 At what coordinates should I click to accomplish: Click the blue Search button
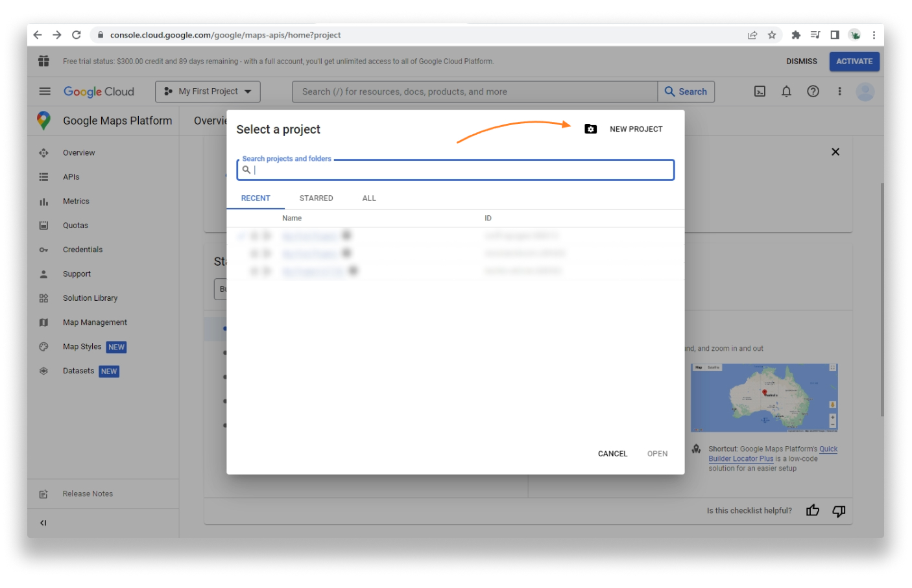[x=686, y=91]
